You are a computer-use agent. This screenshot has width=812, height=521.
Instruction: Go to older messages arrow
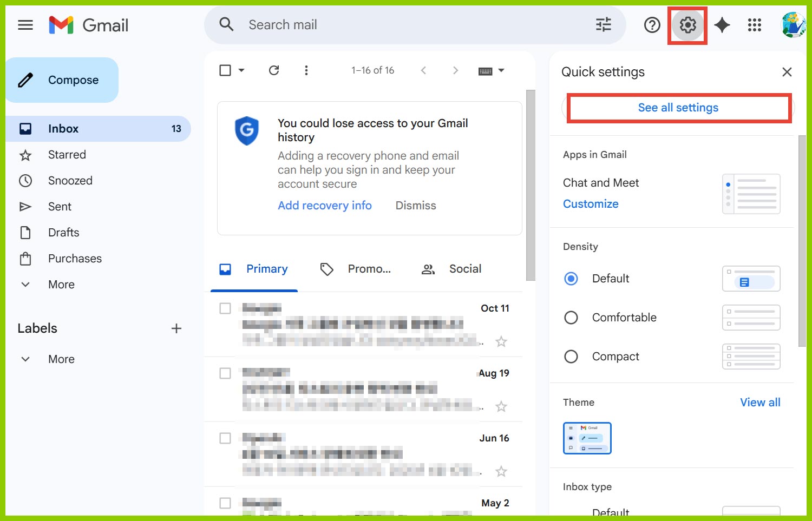[455, 70]
